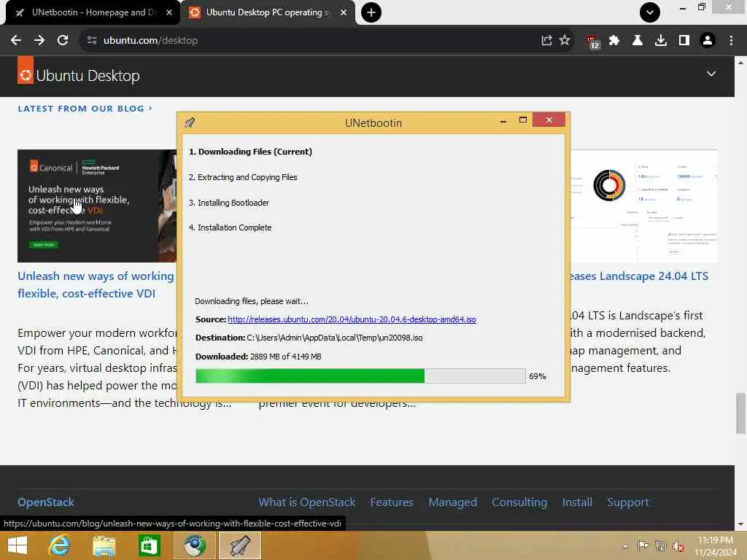The width and height of the screenshot is (747, 560).
Task: Open site information icon in address bar
Action: click(92, 41)
